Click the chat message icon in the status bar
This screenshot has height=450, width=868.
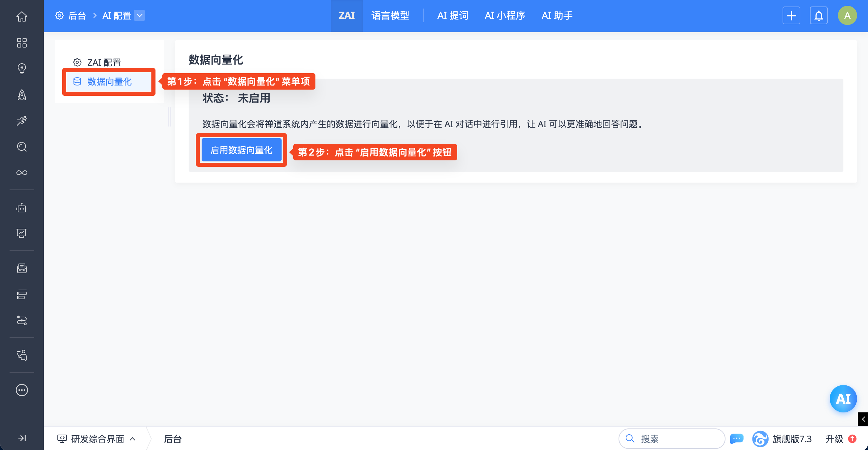736,438
